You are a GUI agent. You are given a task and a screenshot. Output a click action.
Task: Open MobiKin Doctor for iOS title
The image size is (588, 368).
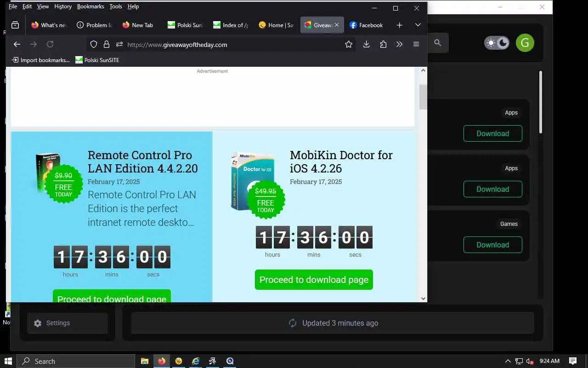tap(341, 161)
